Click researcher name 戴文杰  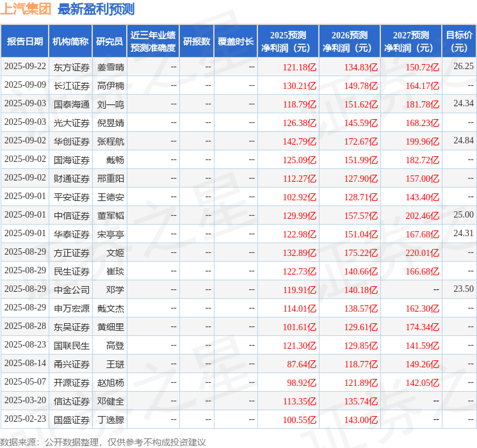(110, 308)
